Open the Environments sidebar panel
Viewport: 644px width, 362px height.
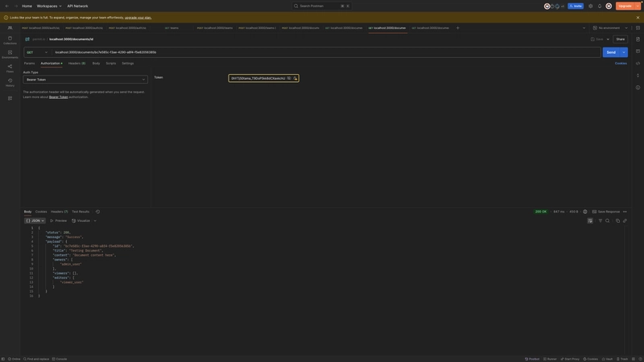10,54
